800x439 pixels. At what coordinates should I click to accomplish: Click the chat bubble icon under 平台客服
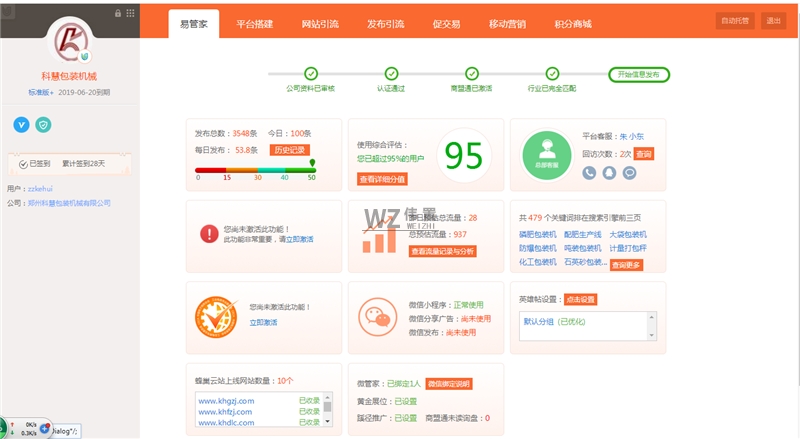(x=629, y=172)
